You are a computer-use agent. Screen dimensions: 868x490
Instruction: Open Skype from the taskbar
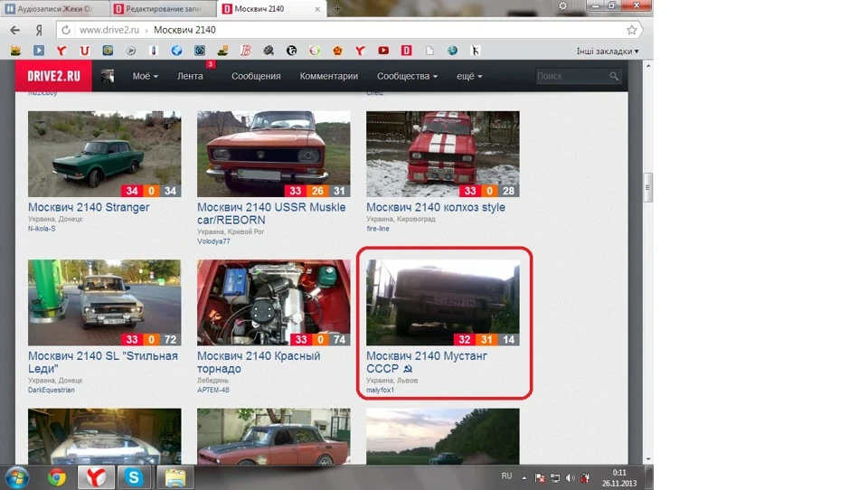tap(134, 477)
